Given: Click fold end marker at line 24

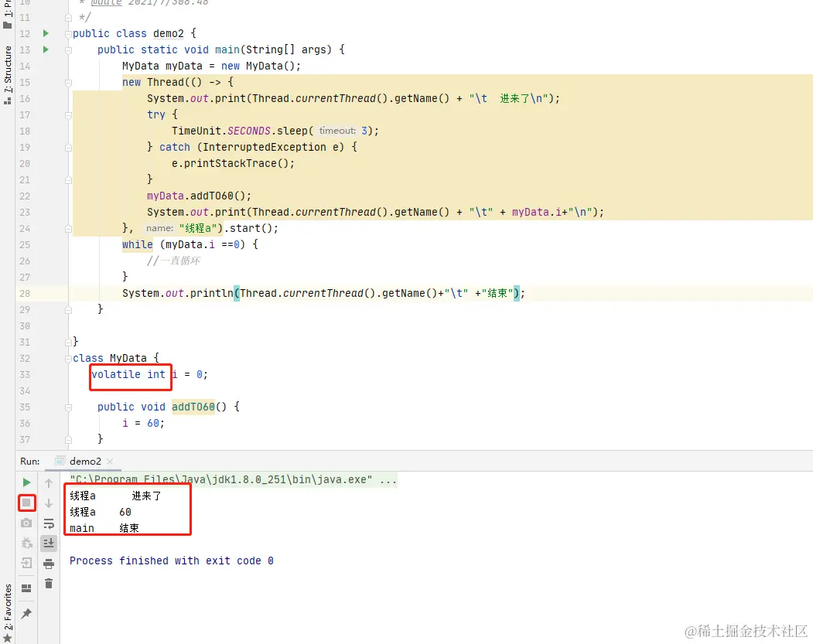Looking at the screenshot, I should (x=68, y=229).
